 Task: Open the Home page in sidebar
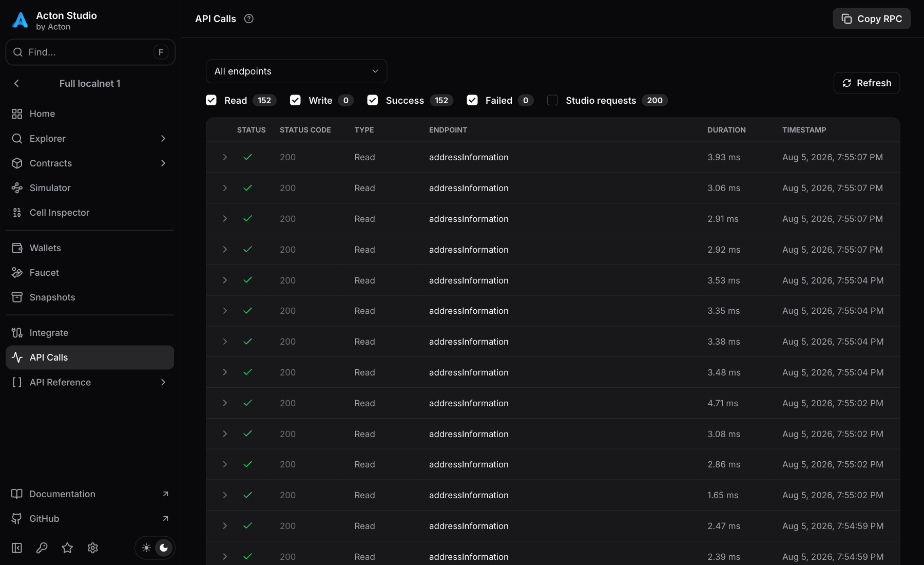coord(90,114)
